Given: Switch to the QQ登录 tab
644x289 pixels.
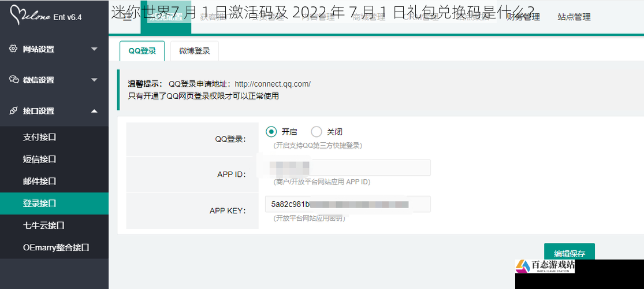Looking at the screenshot, I should coord(142,51).
